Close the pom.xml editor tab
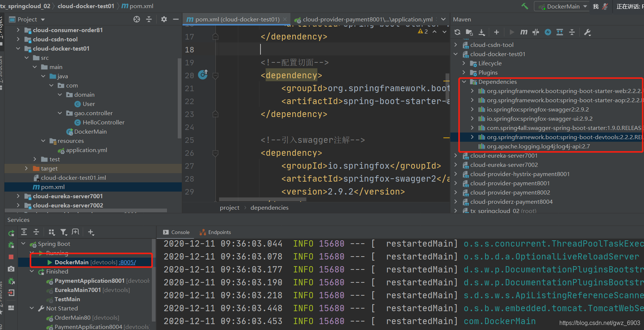This screenshot has height=330, width=644. point(285,19)
